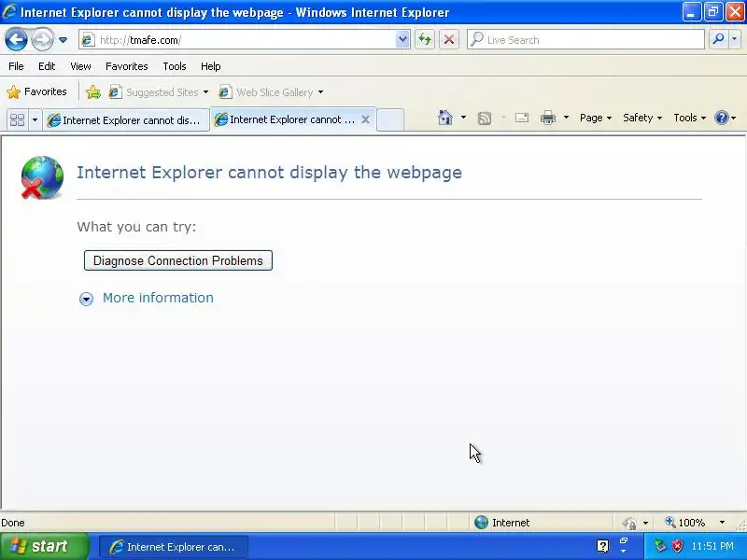Open the Favorites menu in menu bar
The width and height of the screenshot is (747, 560).
127,66
